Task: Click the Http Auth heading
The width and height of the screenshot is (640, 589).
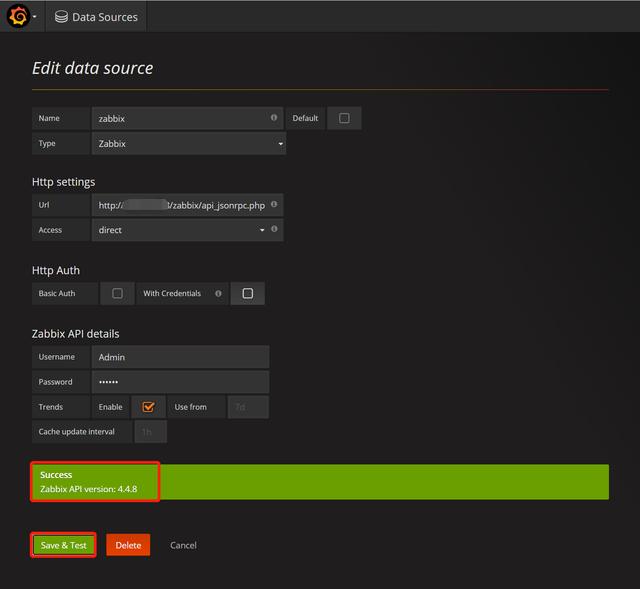Action: (x=56, y=270)
